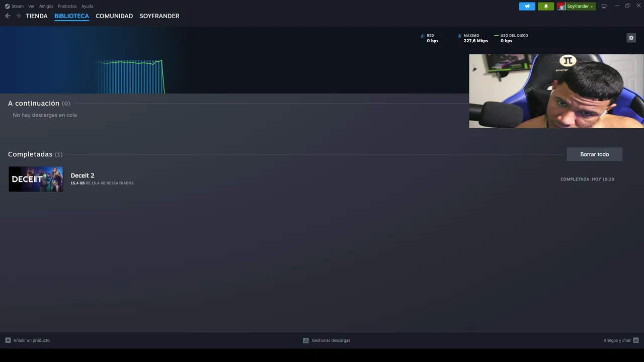Viewport: 644px width, 362px height.
Task: Click the Añadir un producto plus icon
Action: pyautogui.click(x=8, y=340)
